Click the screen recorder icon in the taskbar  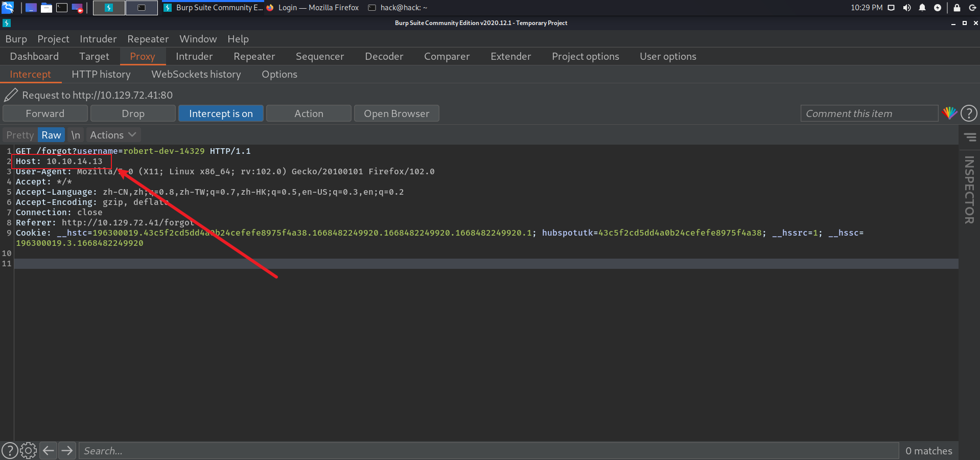click(x=77, y=8)
